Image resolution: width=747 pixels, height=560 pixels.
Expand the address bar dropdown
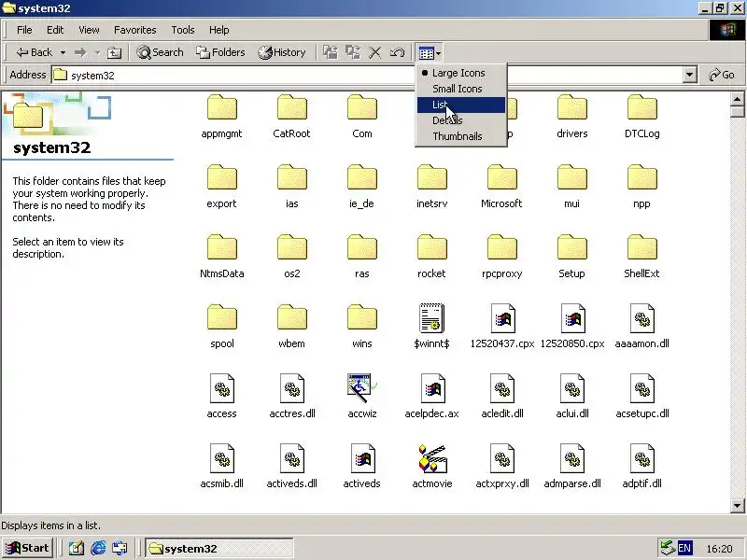[x=689, y=76]
